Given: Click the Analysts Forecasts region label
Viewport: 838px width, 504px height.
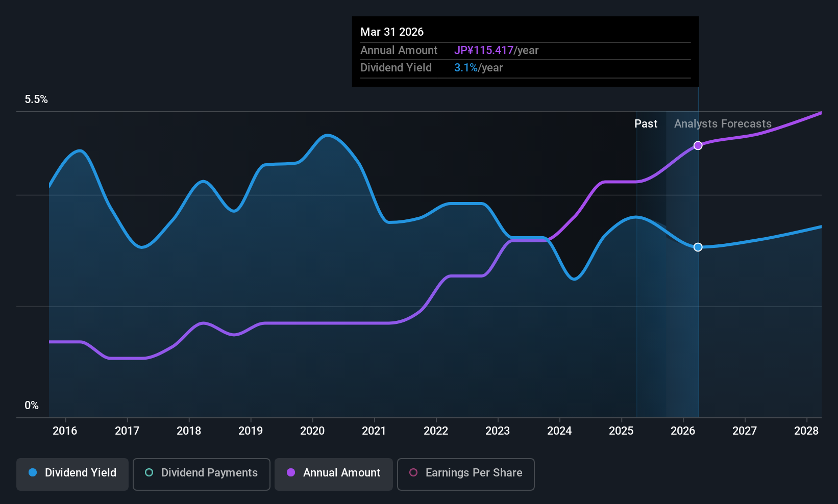Looking at the screenshot, I should [723, 124].
